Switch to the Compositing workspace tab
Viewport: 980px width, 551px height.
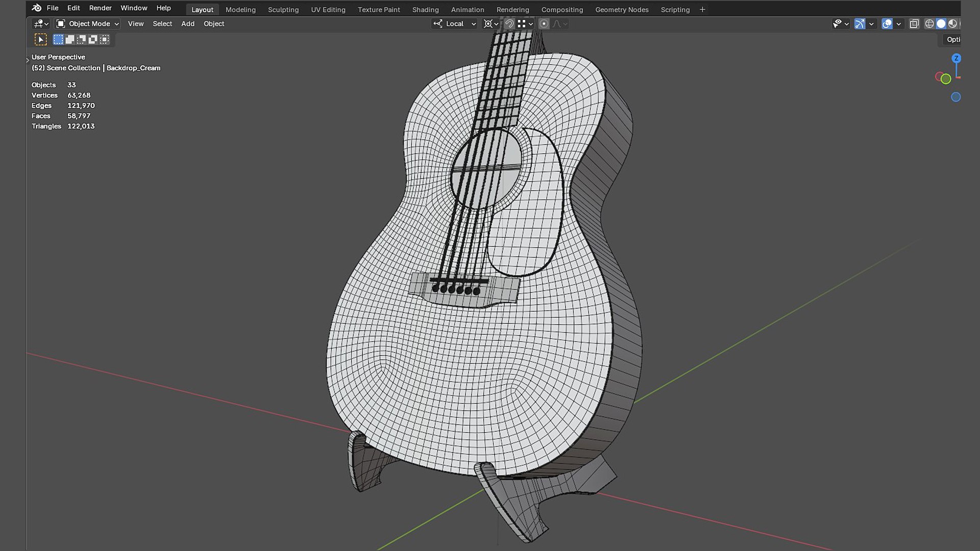pyautogui.click(x=562, y=10)
